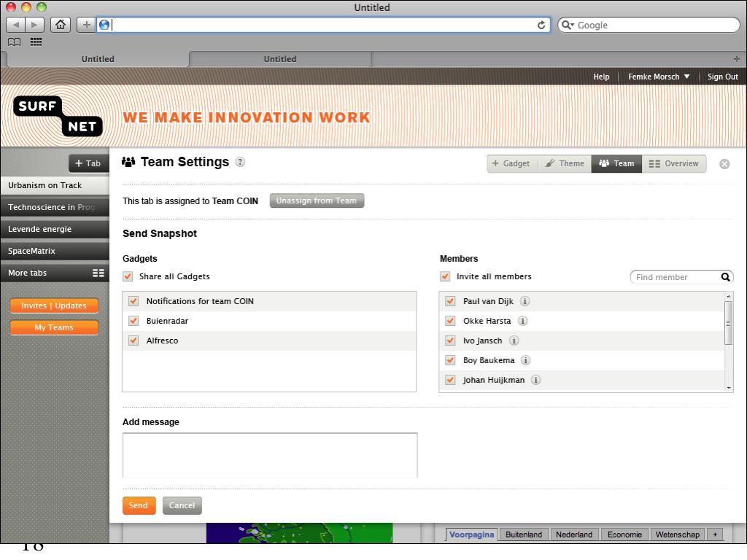The image size is (747, 560).
Task: Open Urbanism on Track sidebar tab
Action: [x=55, y=185]
